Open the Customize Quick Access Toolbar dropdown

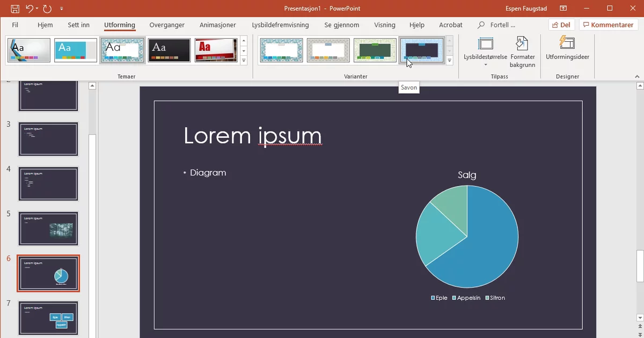click(62, 9)
